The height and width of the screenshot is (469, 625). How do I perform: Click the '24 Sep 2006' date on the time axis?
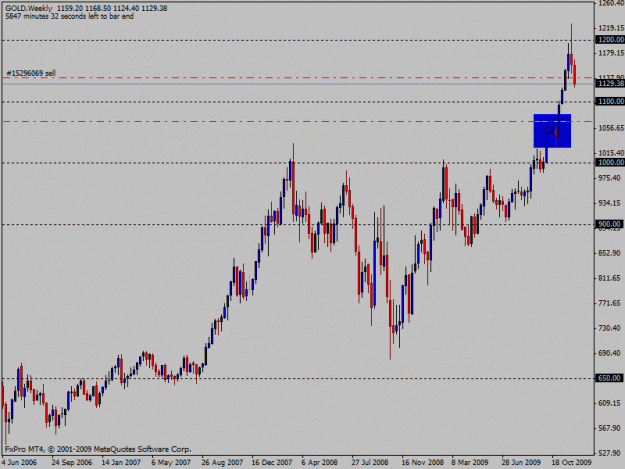tap(72, 463)
